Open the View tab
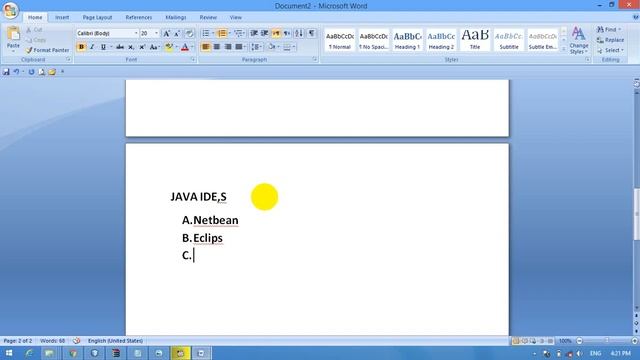Screen dimensions: 640x360 pos(236,18)
